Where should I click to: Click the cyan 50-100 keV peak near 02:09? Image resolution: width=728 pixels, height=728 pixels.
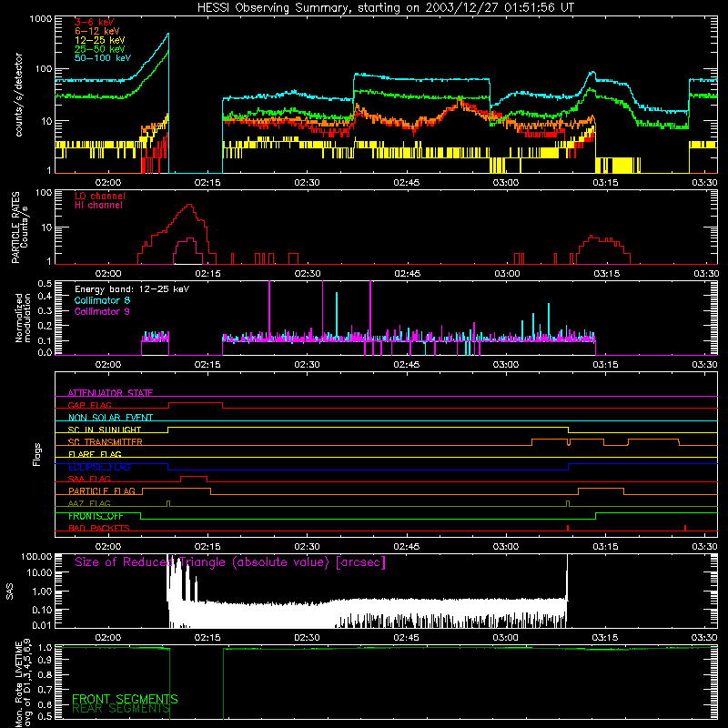pos(167,34)
